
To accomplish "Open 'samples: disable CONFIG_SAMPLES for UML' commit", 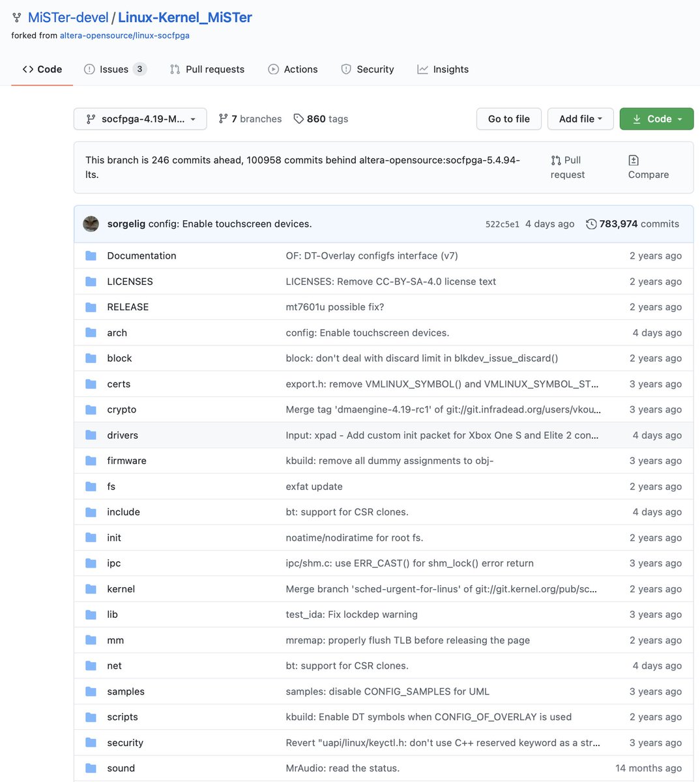I will point(388,691).
